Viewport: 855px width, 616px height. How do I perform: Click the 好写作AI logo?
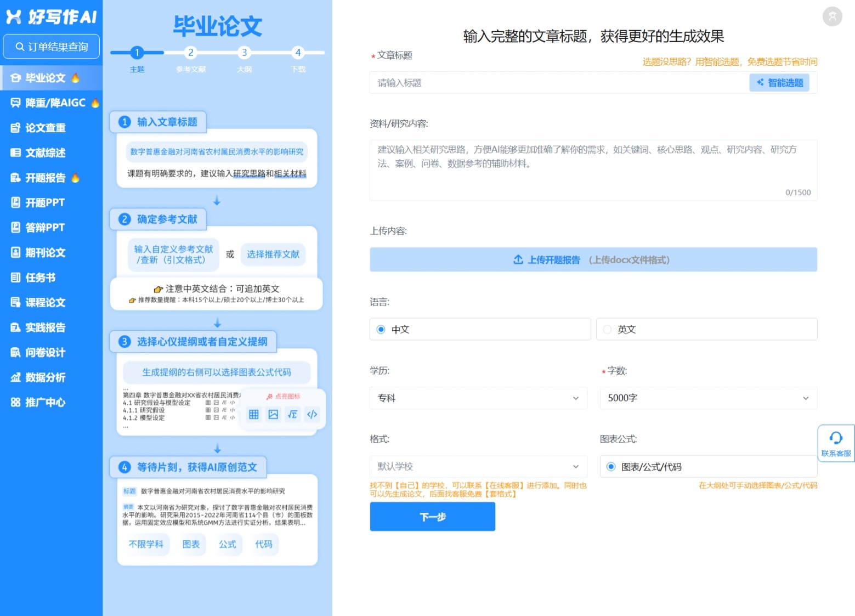tap(51, 17)
